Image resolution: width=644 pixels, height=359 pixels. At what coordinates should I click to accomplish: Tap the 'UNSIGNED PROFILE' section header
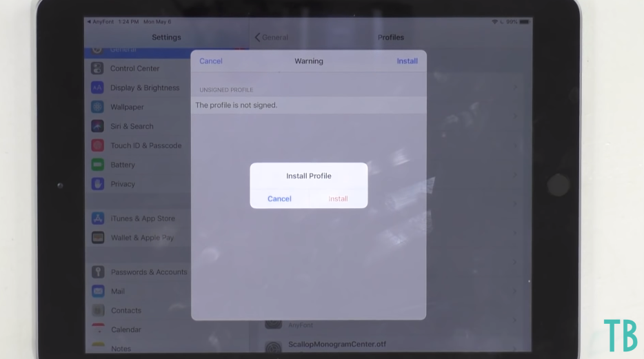(x=226, y=90)
